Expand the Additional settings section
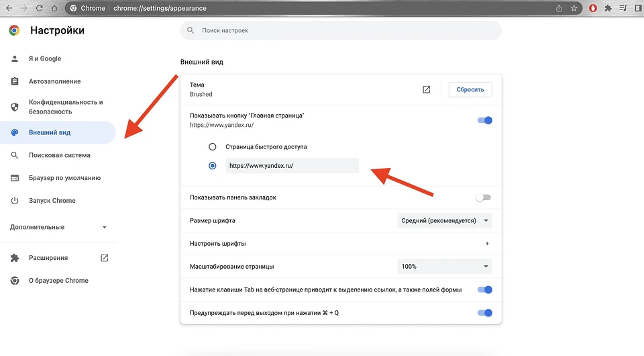Image resolution: width=644 pixels, height=356 pixels. pos(58,227)
